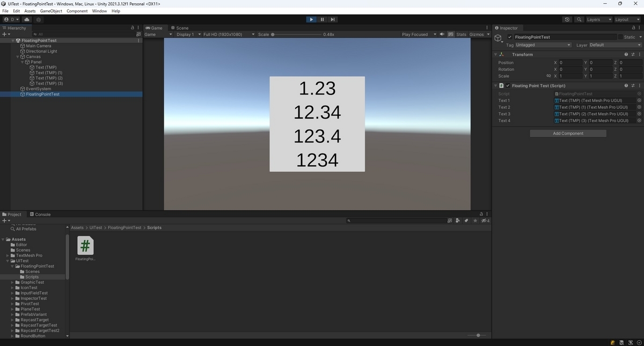
Task: Enable/disable Floating Point Test script checkbox
Action: point(508,86)
